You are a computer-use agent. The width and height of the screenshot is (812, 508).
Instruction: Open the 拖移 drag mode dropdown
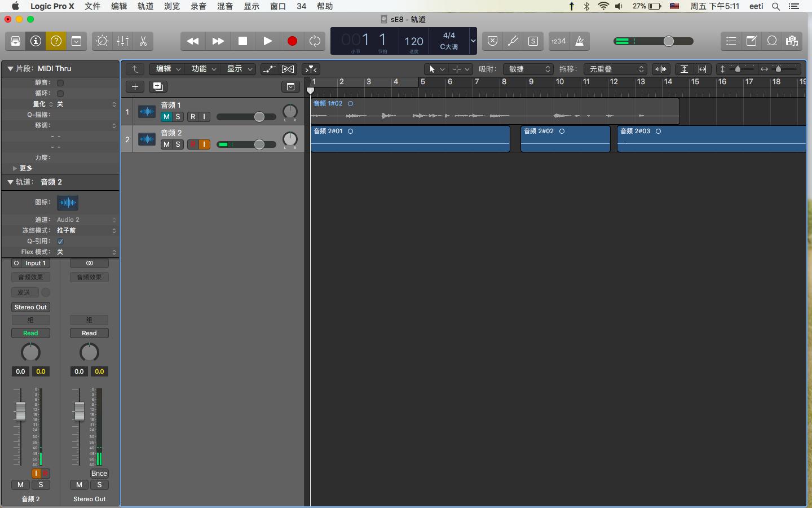(x=615, y=69)
